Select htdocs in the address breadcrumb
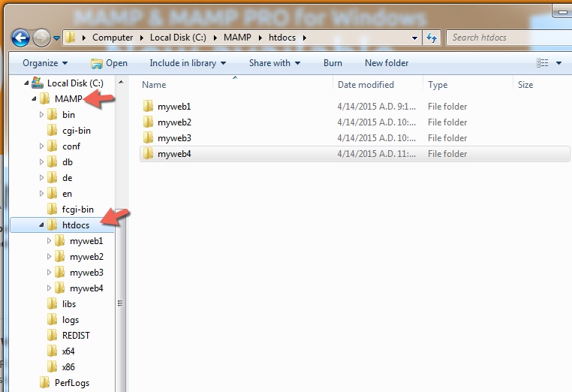This screenshot has height=392, width=572. point(282,38)
